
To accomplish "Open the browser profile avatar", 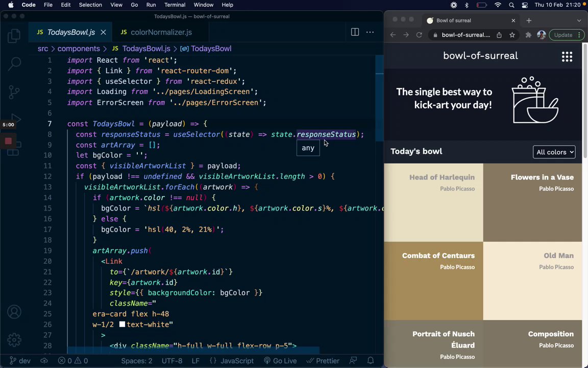I will (x=541, y=35).
